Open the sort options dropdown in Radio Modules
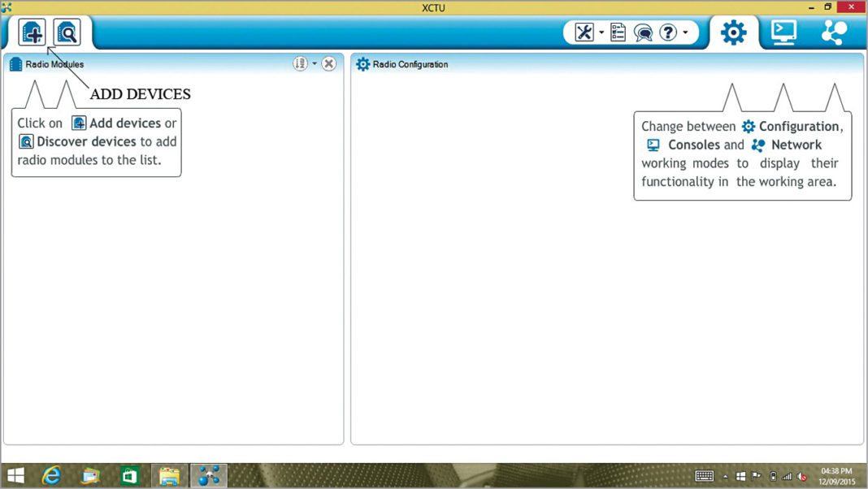The height and width of the screenshot is (489, 868). [x=313, y=63]
